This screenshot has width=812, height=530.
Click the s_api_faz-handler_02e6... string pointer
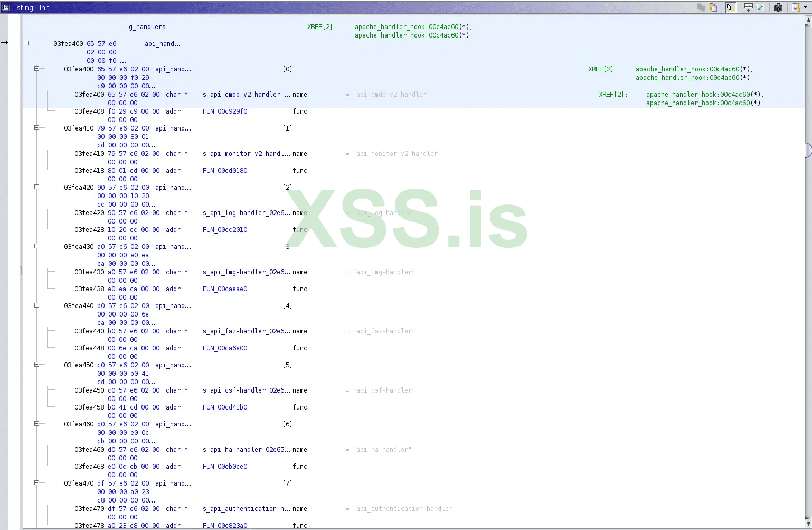(247, 331)
